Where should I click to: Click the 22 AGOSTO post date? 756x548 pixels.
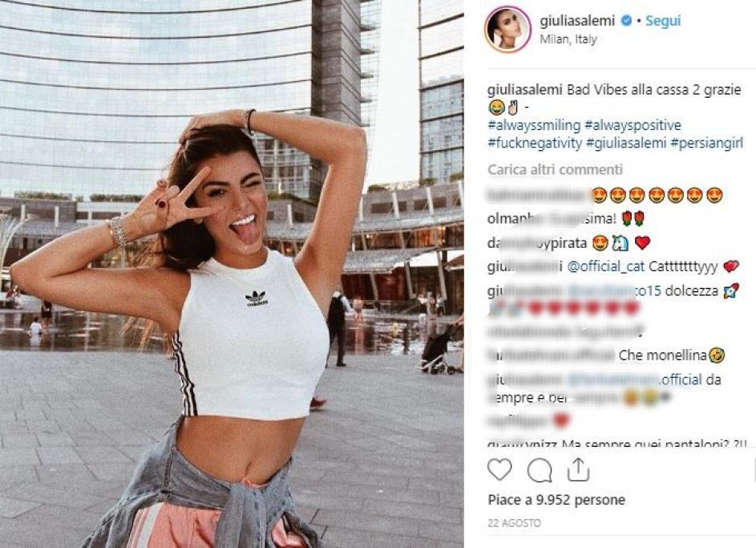pyautogui.click(x=514, y=523)
